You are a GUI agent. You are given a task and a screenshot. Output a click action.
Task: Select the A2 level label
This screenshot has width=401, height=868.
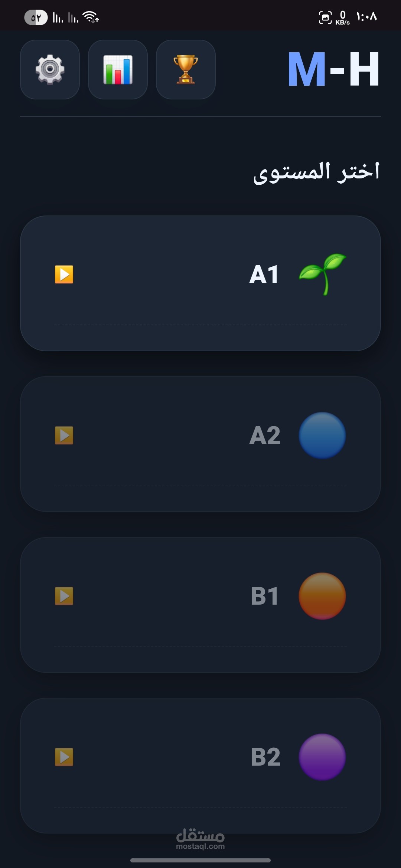pos(265,435)
